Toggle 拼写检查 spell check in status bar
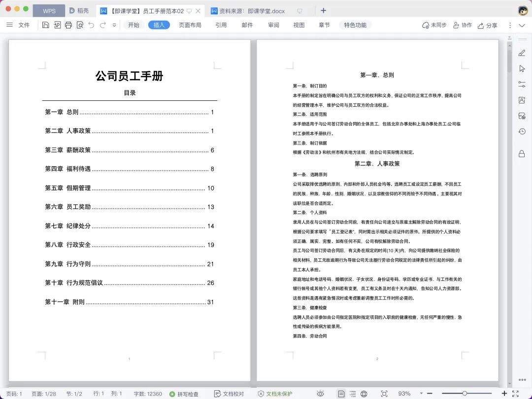 click(184, 394)
